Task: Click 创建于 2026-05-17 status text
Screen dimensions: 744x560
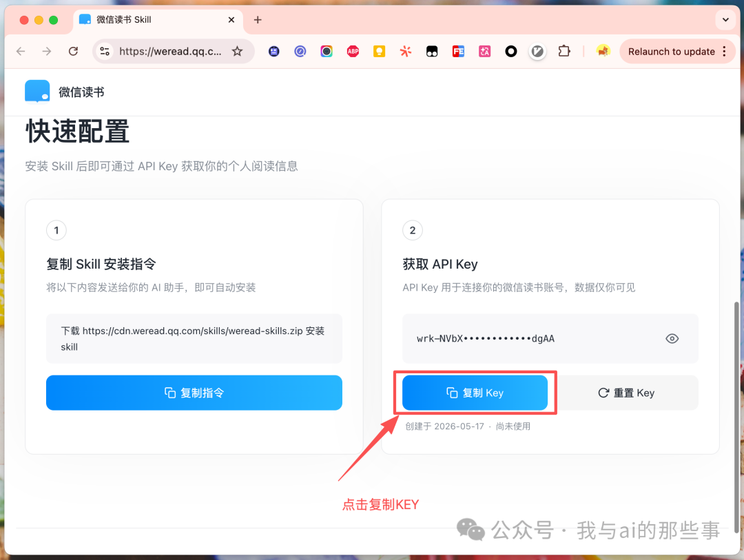Action: pos(444,426)
